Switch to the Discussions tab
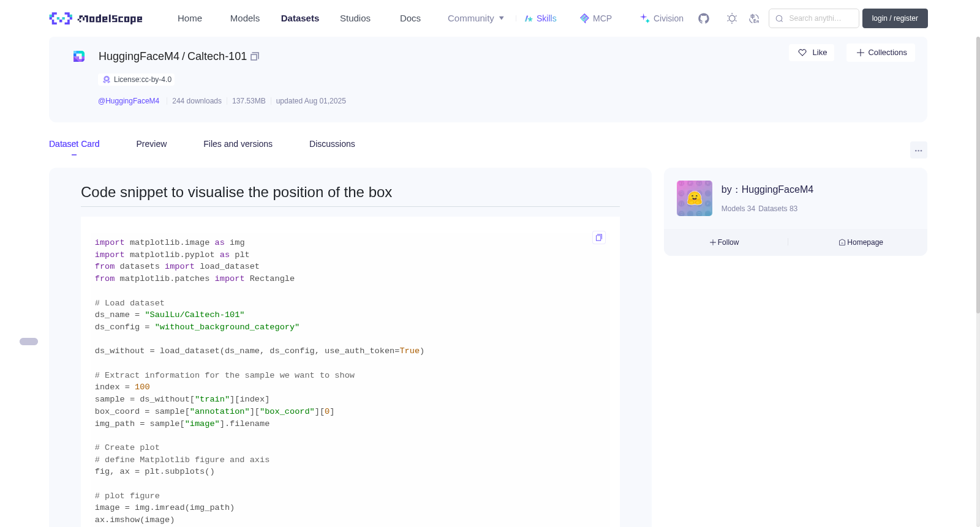 (x=332, y=144)
